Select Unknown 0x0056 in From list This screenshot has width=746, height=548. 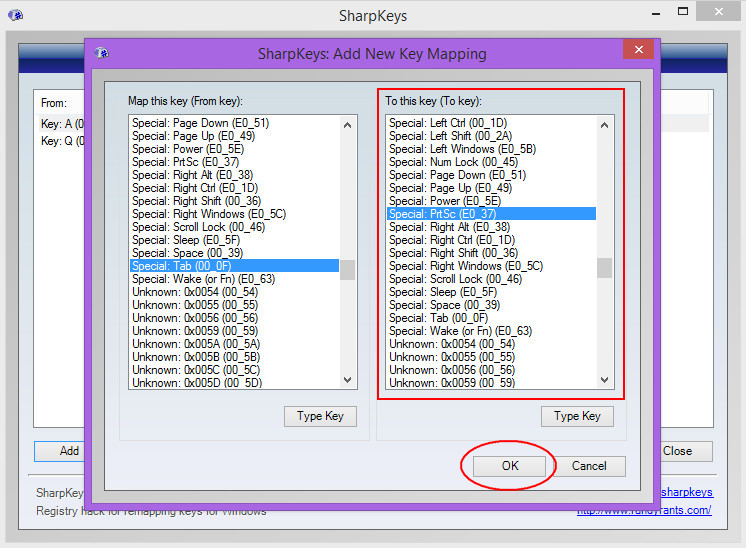pyautogui.click(x=234, y=318)
